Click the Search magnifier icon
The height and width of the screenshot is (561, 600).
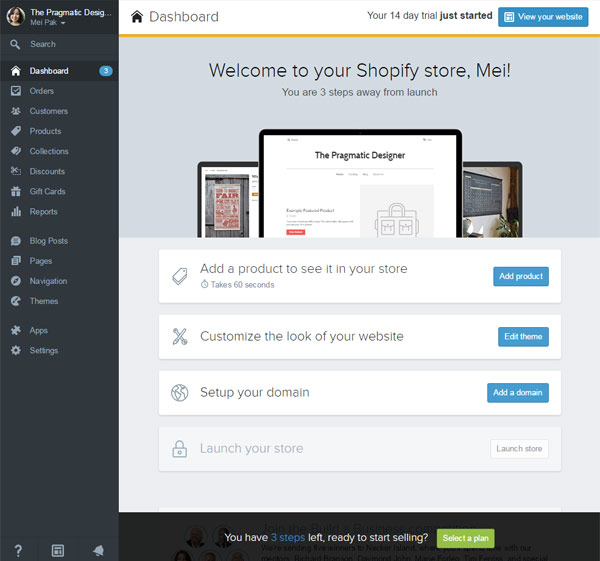15,44
